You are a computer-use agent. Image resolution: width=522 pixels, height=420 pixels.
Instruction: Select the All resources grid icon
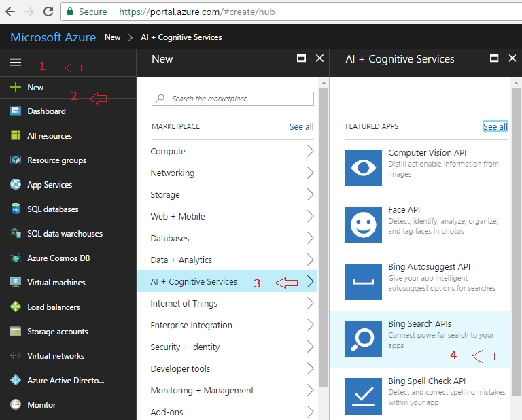click(16, 136)
